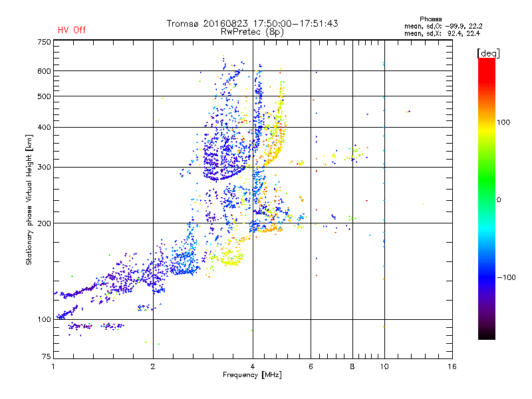Click the 'RwPretec (8p)' subtitle
Image resolution: width=532 pixels, height=399 pixels.
click(252, 32)
